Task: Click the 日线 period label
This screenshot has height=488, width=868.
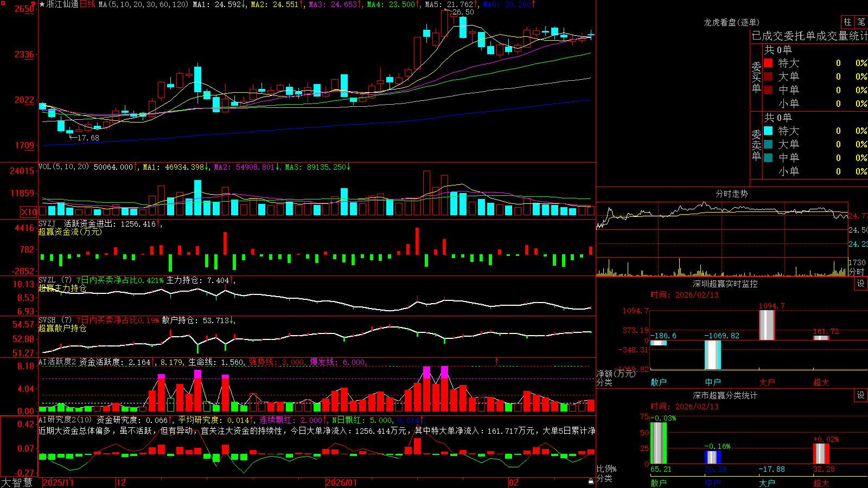Action: tap(88, 4)
